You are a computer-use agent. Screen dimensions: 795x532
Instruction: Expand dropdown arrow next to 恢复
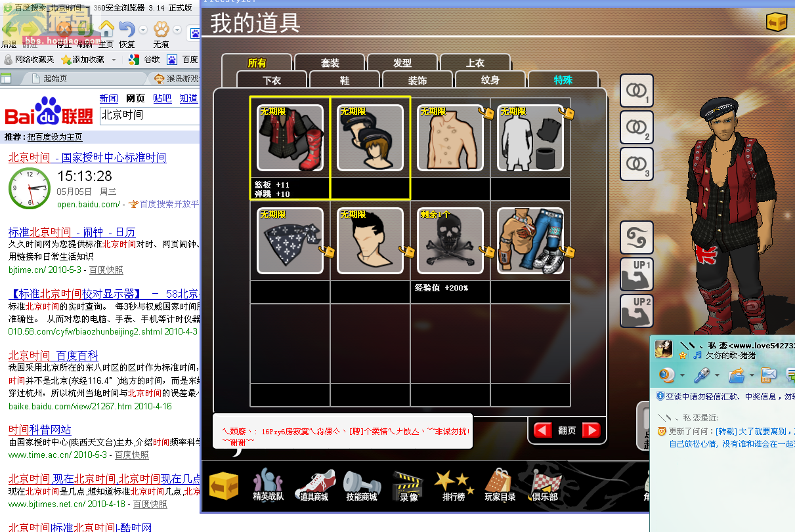143,30
